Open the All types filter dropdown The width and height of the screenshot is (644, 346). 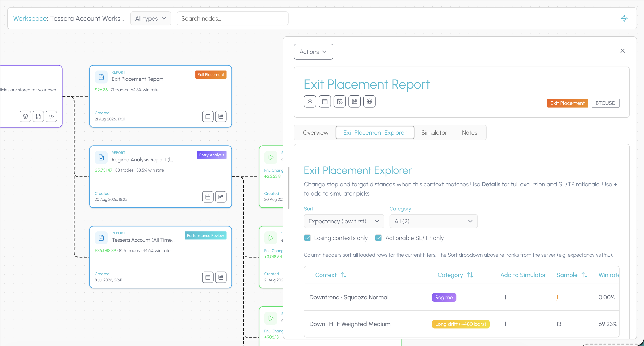(151, 19)
